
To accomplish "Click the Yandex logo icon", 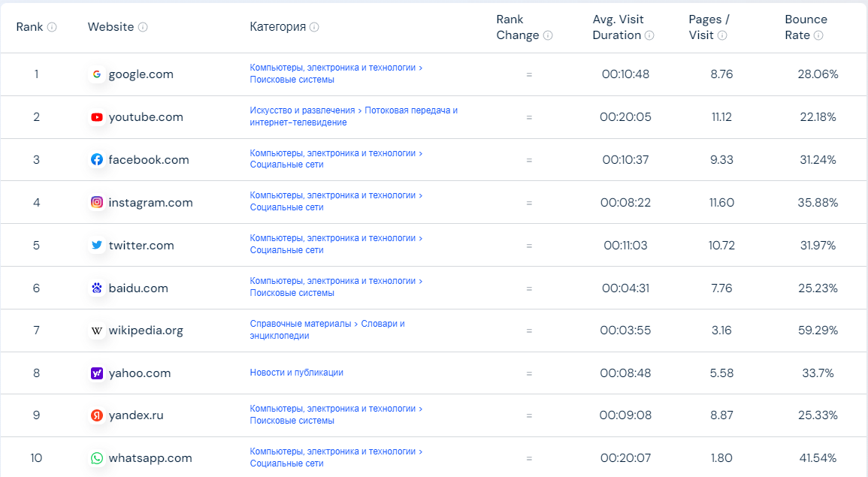I will 97,415.
